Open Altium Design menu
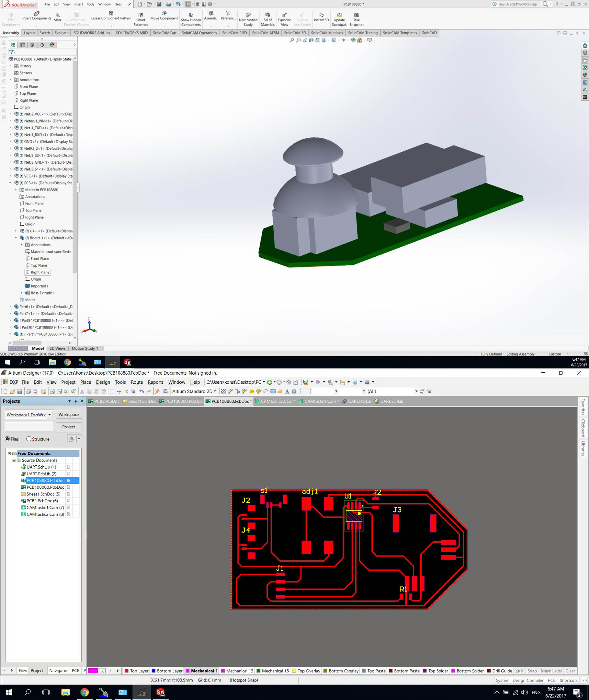This screenshot has height=700, width=589. click(103, 382)
